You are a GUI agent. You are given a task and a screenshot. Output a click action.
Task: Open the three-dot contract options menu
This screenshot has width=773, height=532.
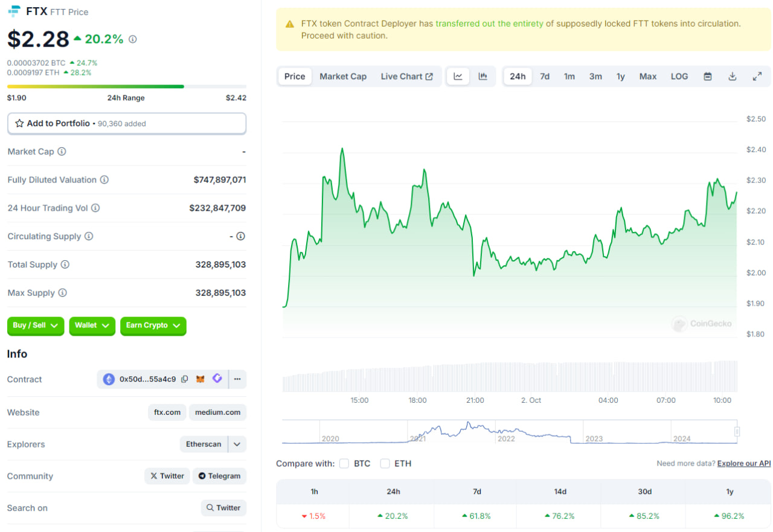237,379
